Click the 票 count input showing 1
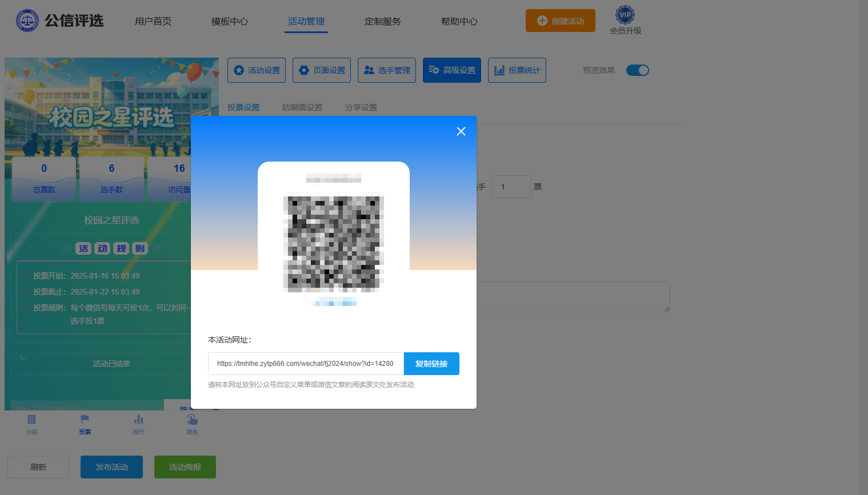 511,187
